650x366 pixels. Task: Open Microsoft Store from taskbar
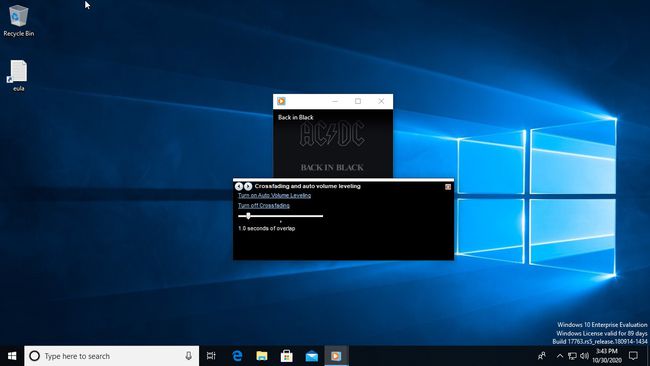point(286,356)
